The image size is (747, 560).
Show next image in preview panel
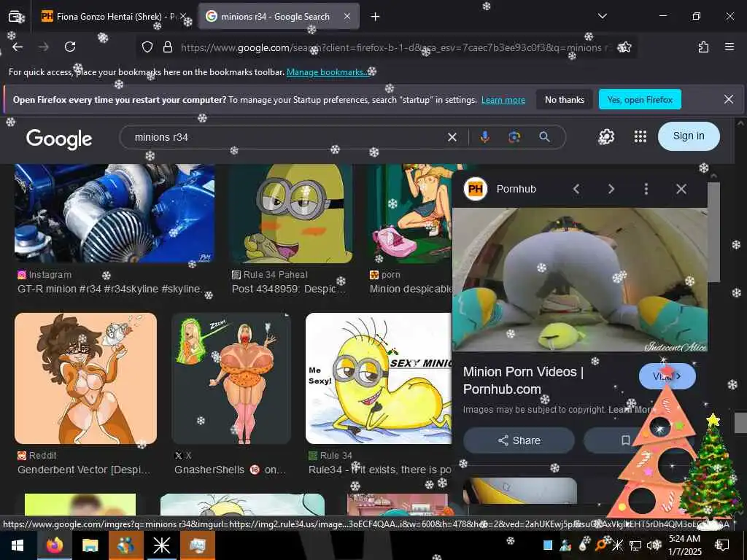(611, 189)
